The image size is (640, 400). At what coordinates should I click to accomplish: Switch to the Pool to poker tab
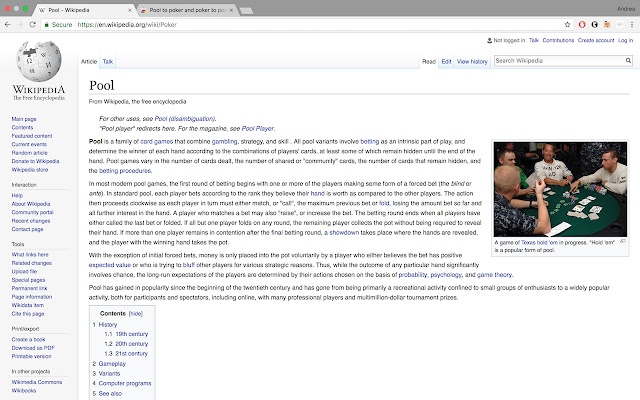click(x=188, y=10)
